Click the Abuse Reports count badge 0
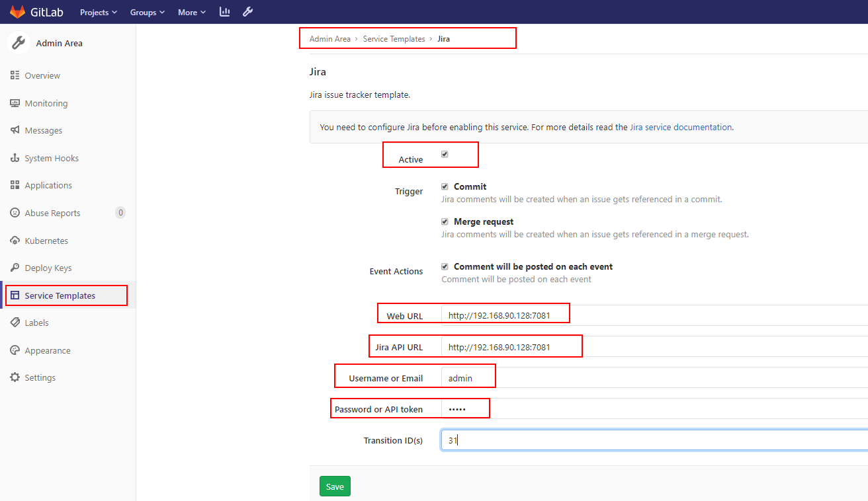Viewport: 868px width, 501px height. pyautogui.click(x=120, y=213)
